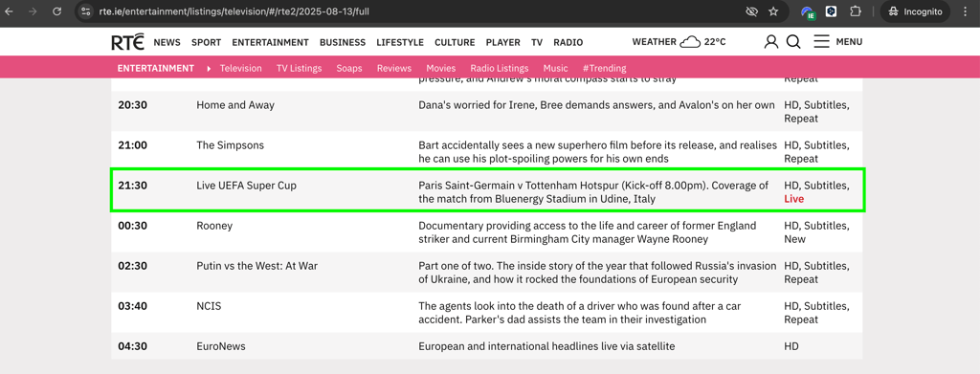Click the HD, Subtitles, New tag
The image size is (980, 374).
click(x=817, y=232)
